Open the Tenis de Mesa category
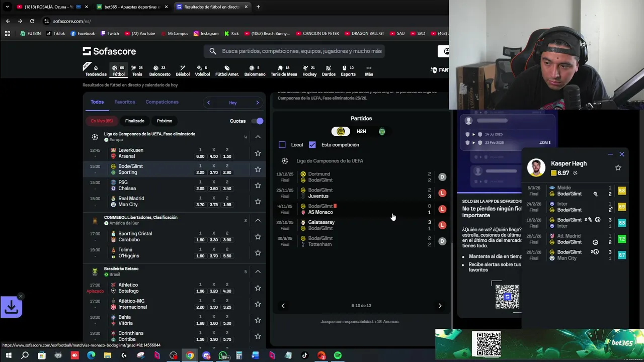This screenshot has width=644, height=362. pyautogui.click(x=284, y=71)
